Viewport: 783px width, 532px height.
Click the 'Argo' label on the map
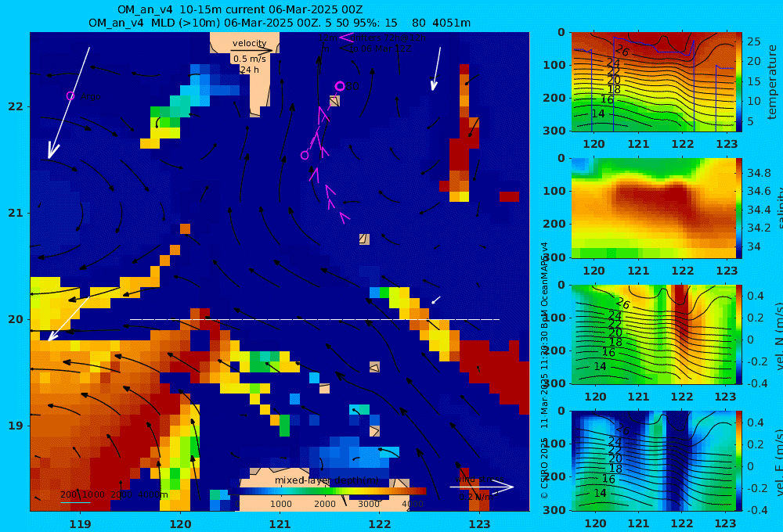click(x=90, y=97)
